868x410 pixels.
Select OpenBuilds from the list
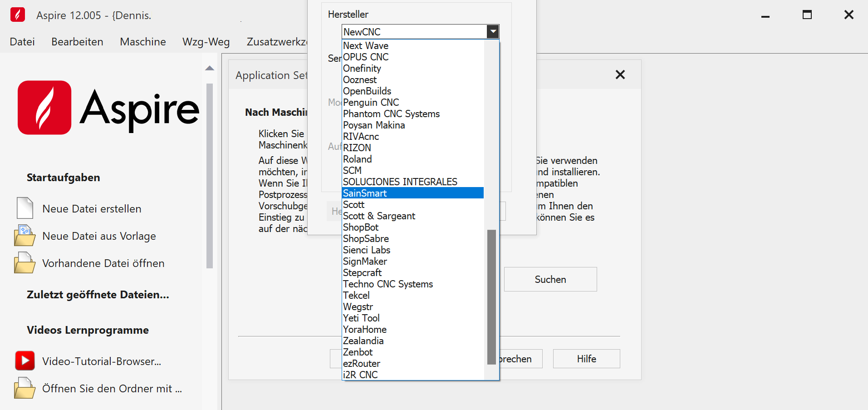tap(413, 91)
